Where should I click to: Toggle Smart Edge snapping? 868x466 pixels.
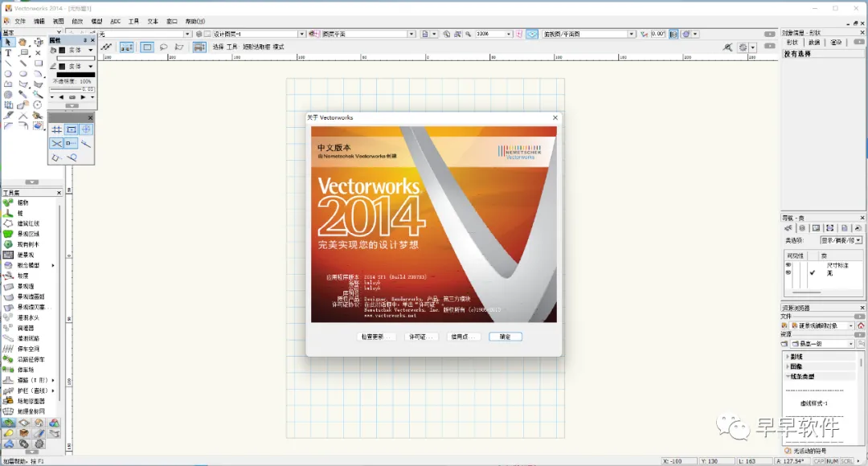56,157
